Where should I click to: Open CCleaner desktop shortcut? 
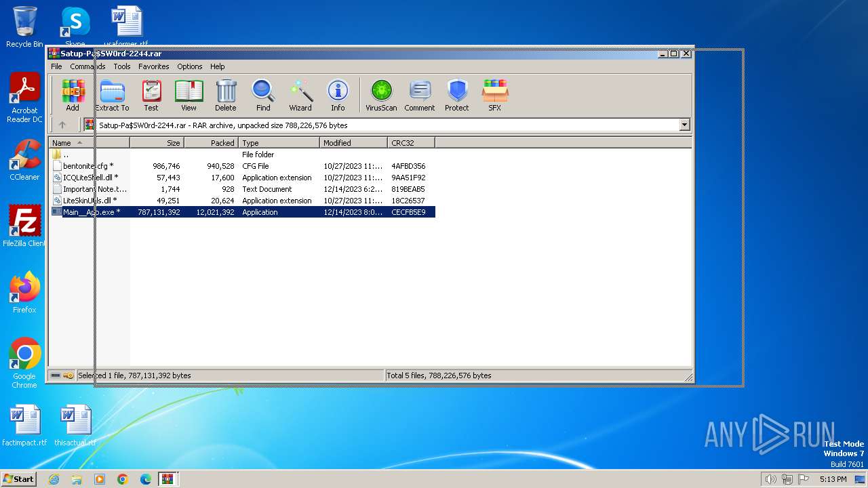[24, 160]
